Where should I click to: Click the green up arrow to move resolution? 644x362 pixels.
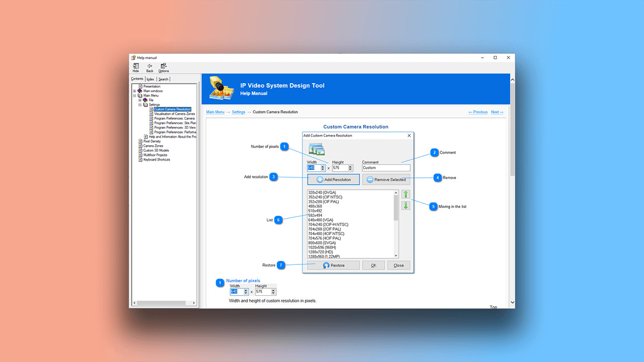pyautogui.click(x=406, y=194)
